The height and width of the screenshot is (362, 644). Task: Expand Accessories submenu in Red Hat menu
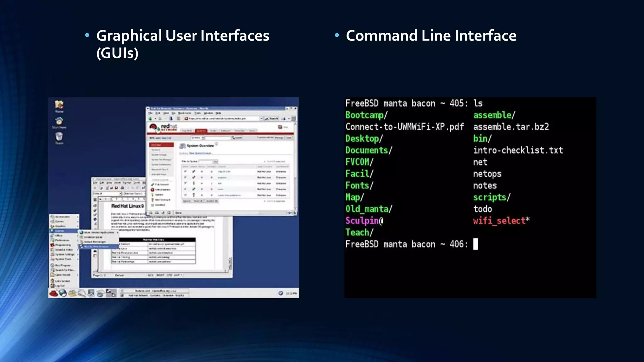pos(64,217)
